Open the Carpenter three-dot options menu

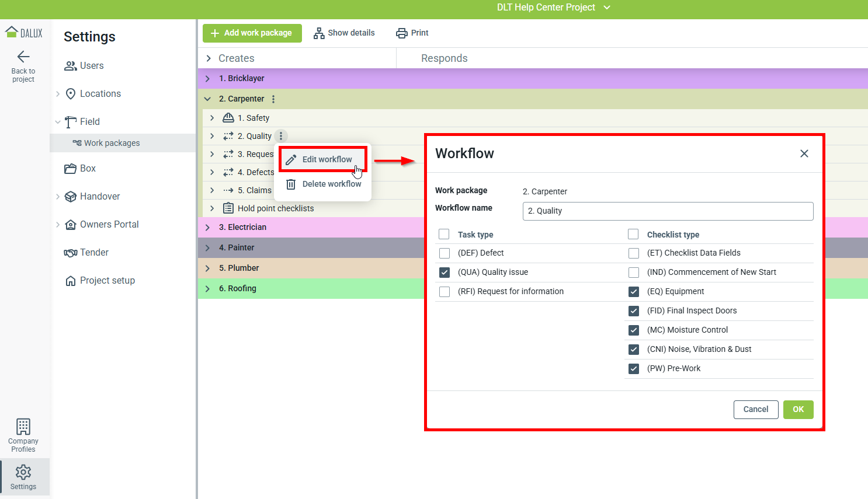273,99
